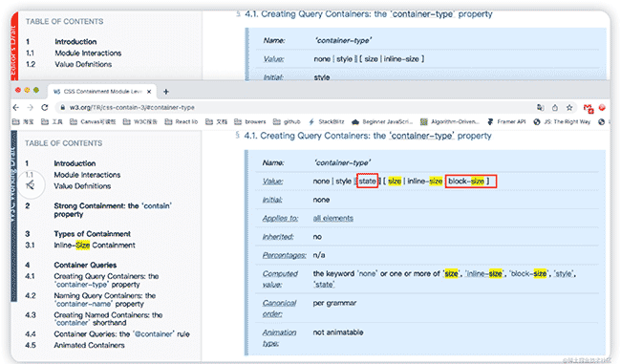Click 'container-type' link in front window heading
This screenshot has width=621, height=364.
(x=421, y=136)
